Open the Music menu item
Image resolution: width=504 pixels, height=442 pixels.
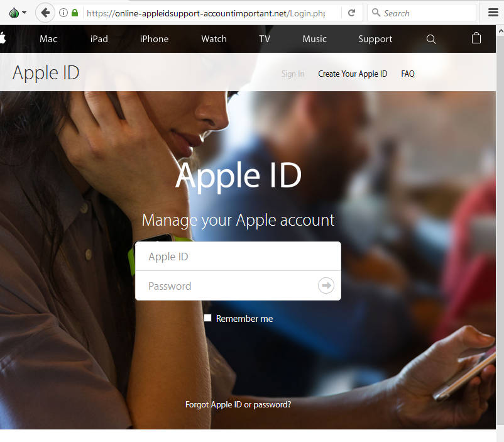pyautogui.click(x=314, y=39)
